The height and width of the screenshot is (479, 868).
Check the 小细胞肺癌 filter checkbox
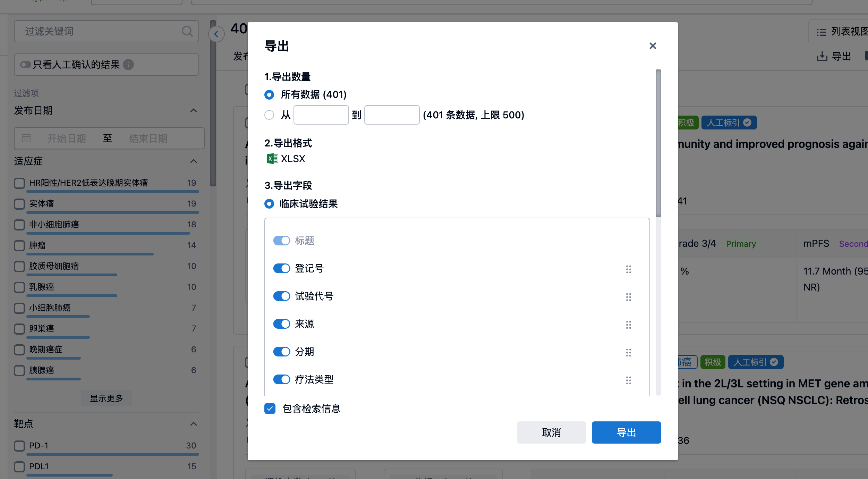pyautogui.click(x=19, y=308)
